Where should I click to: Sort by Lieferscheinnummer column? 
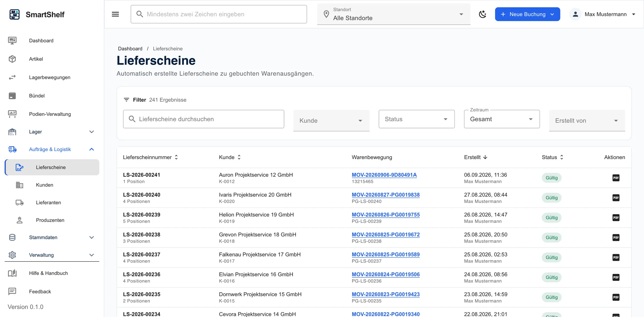(x=150, y=157)
